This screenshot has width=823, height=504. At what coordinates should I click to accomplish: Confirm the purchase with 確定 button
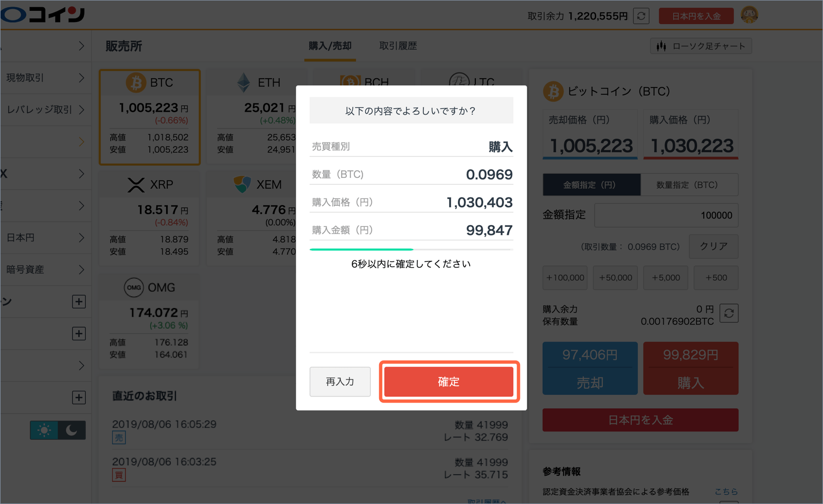(x=449, y=382)
